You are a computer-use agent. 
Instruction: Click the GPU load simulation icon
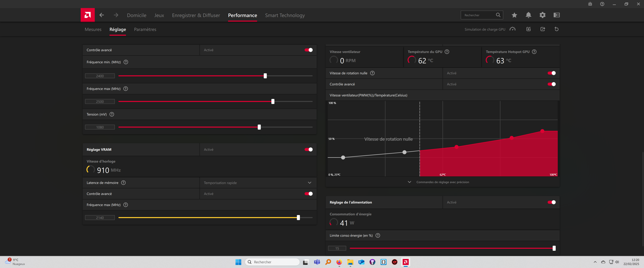pyautogui.click(x=513, y=29)
